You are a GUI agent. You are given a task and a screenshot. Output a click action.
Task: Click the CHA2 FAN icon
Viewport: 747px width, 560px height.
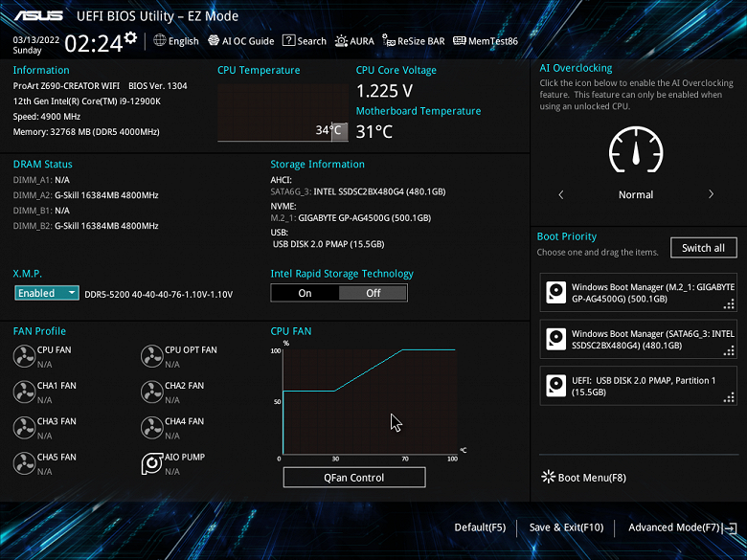152,392
